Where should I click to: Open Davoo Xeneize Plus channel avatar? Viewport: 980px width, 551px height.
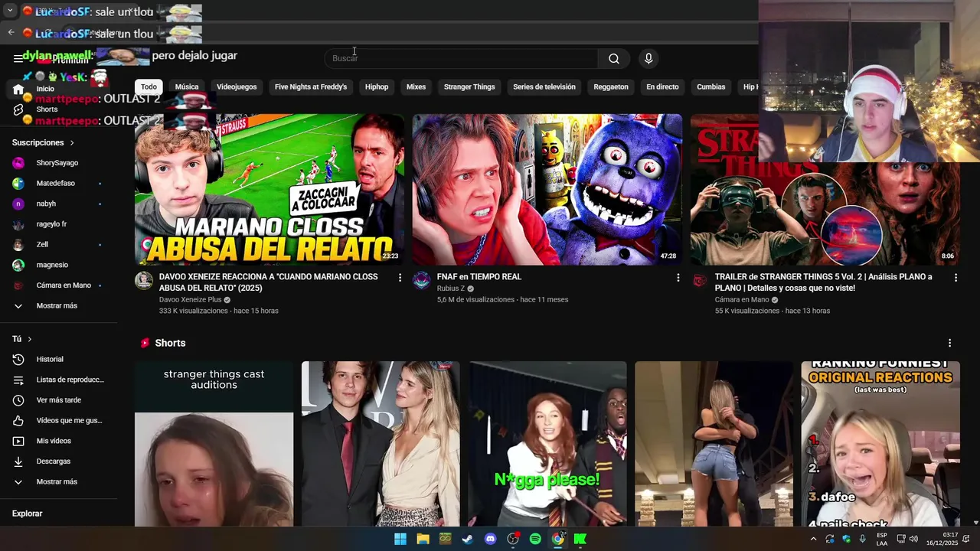(144, 280)
